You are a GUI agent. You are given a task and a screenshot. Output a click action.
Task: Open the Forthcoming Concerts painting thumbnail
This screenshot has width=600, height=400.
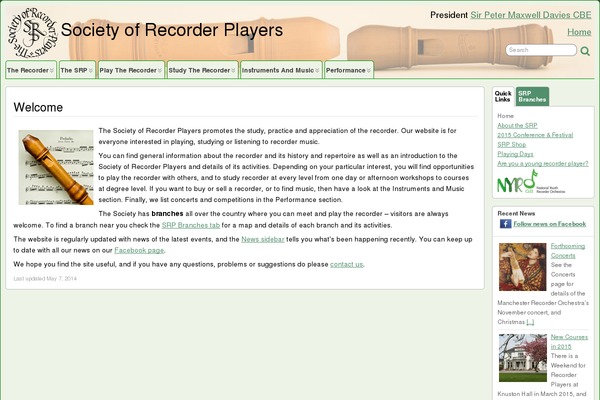pyautogui.click(x=522, y=267)
